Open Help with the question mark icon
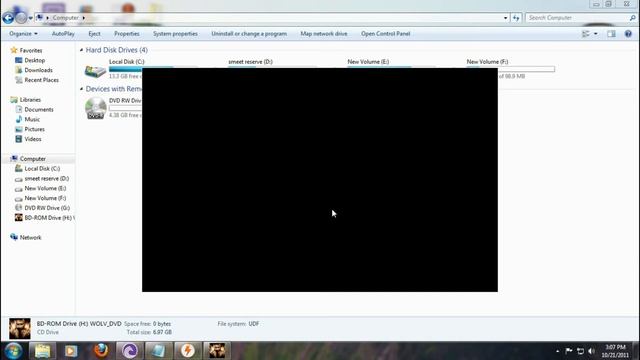 [x=628, y=34]
